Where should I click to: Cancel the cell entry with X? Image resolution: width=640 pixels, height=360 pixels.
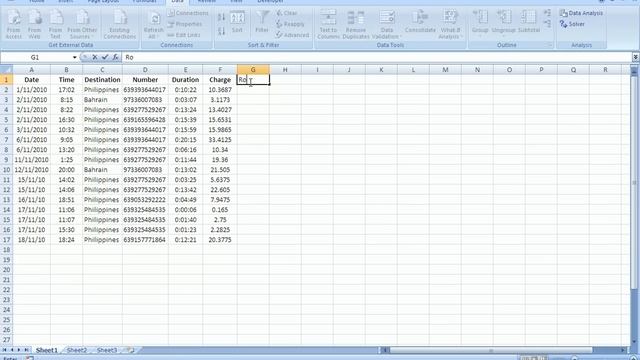pos(95,57)
